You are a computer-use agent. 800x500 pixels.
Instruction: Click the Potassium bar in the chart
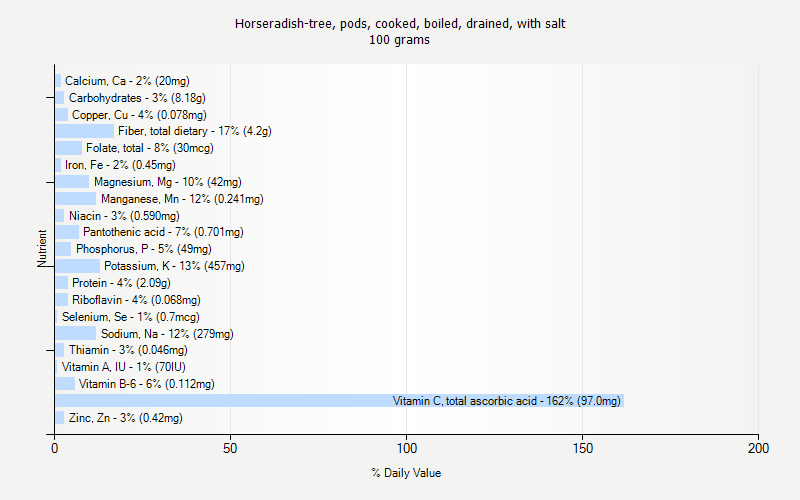[x=78, y=266]
